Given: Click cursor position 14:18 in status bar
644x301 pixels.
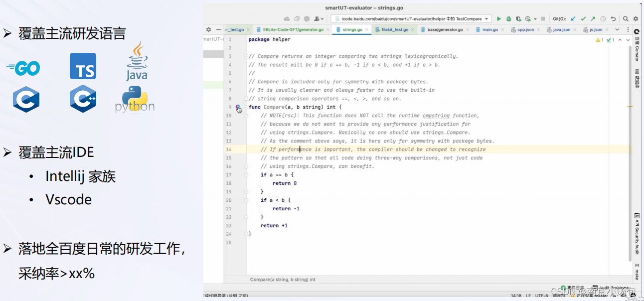Looking at the screenshot, I should [x=515, y=296].
